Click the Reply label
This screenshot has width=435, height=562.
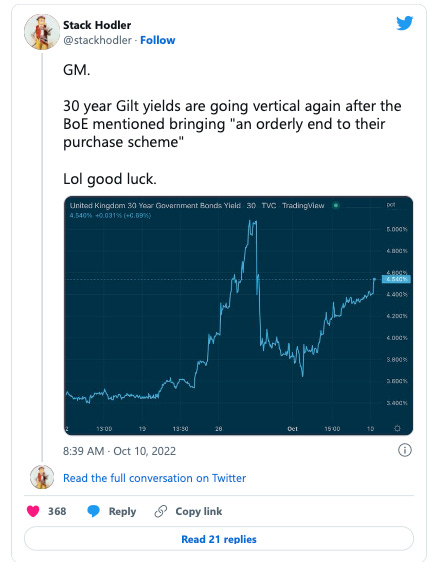(122, 511)
